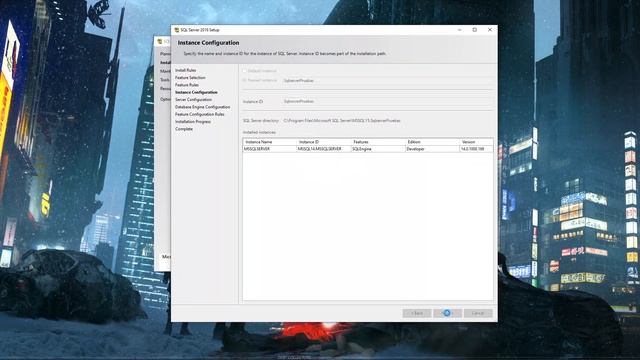Click the Install Rules step
Screen dimensions: 640x360
pyautogui.click(x=186, y=70)
